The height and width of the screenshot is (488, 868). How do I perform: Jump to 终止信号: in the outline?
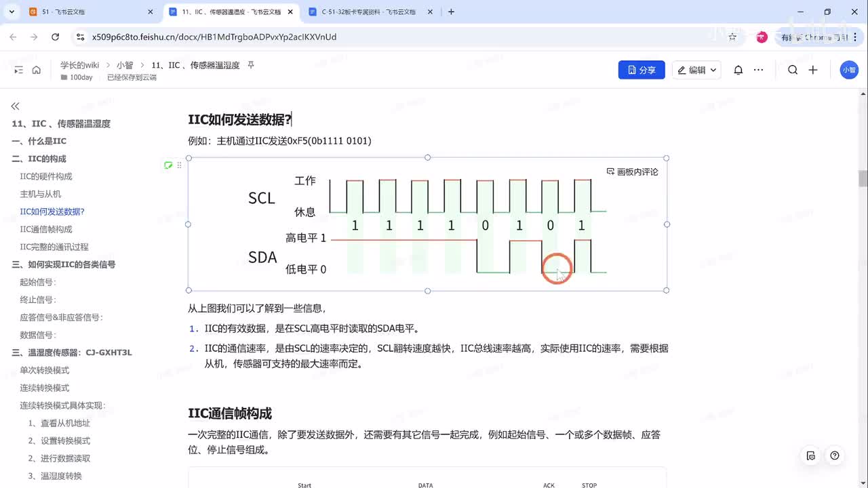pos(38,300)
